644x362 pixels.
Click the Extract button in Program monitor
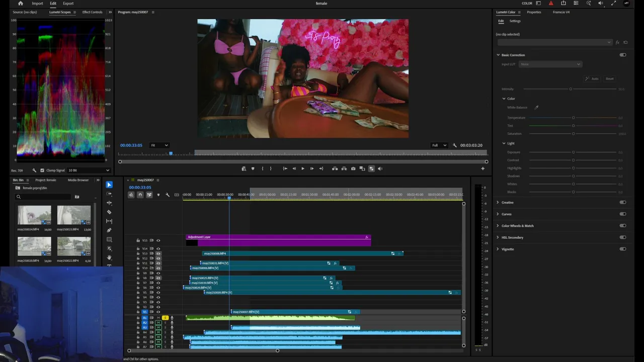(344, 168)
